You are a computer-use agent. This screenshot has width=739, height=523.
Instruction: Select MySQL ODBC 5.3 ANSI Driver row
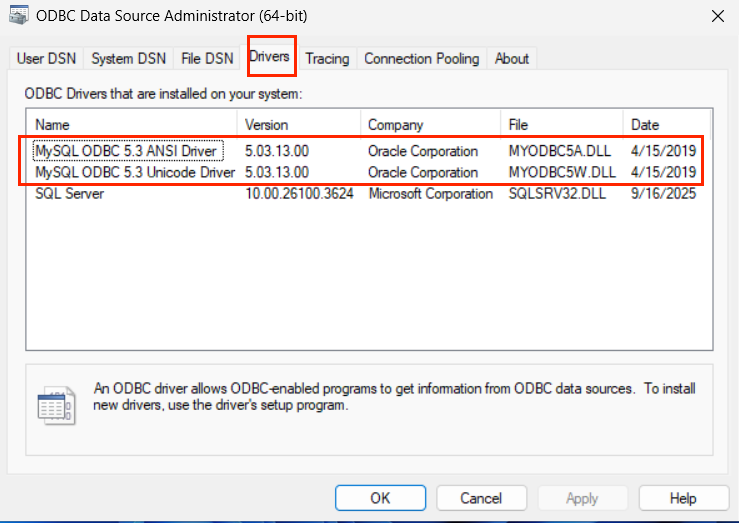point(126,151)
